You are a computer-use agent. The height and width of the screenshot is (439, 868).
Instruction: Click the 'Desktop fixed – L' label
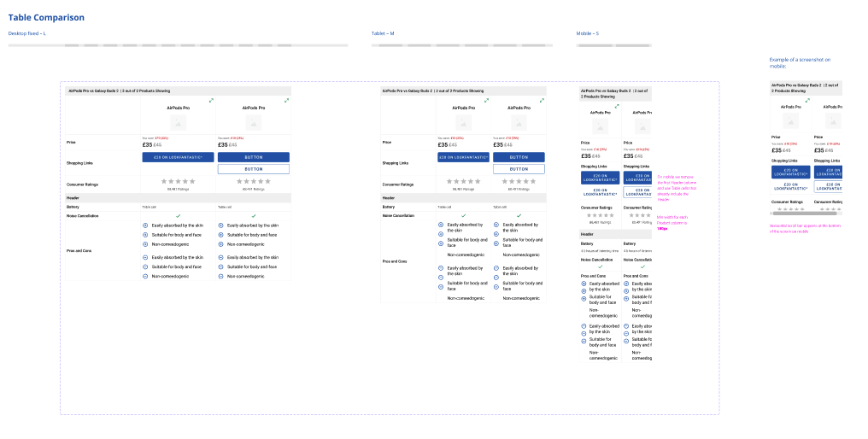(x=27, y=33)
